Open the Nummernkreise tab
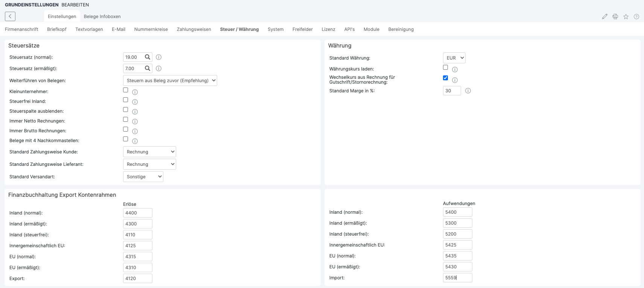 tap(151, 29)
